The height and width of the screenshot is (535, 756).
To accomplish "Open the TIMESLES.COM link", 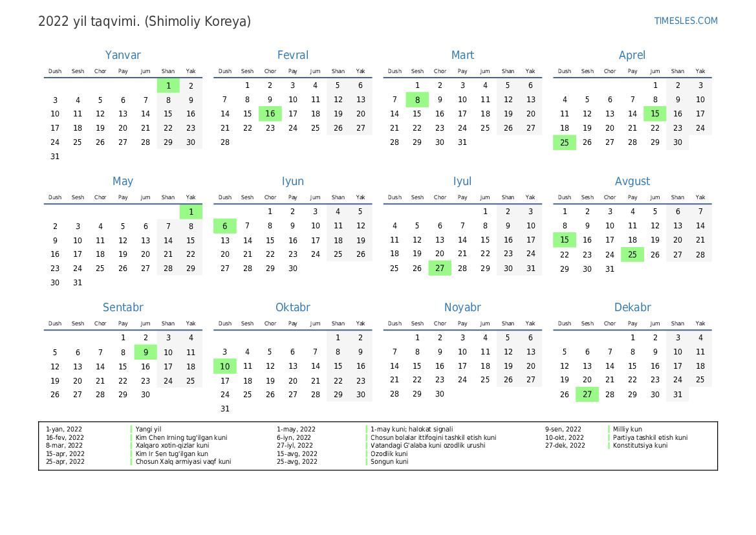I will 686,21.
